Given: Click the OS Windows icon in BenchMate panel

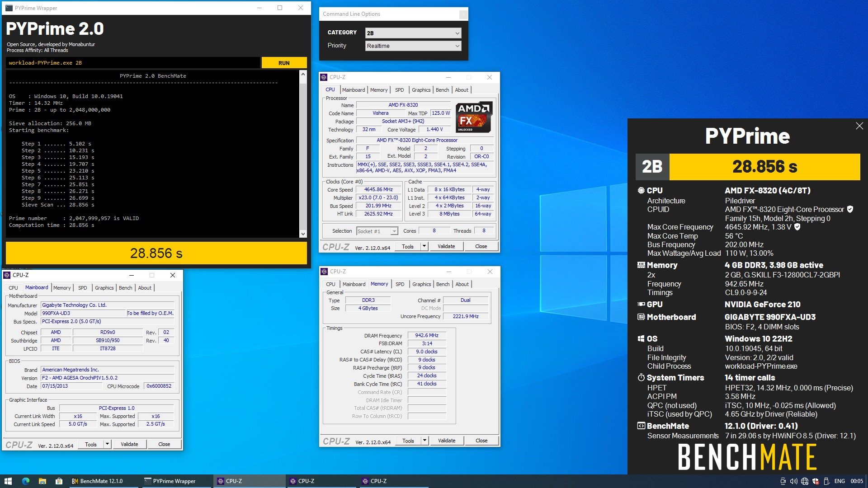Looking at the screenshot, I should [x=641, y=339].
